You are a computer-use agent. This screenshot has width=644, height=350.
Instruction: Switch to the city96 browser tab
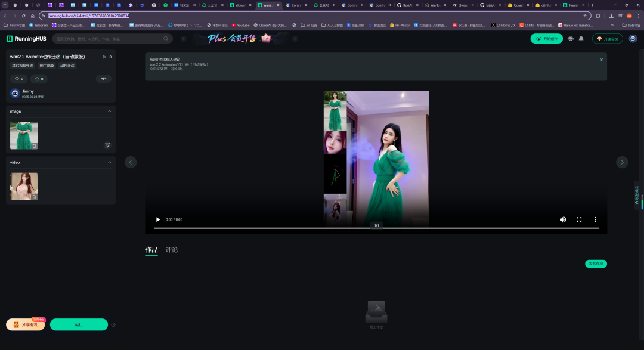[x=546, y=5]
